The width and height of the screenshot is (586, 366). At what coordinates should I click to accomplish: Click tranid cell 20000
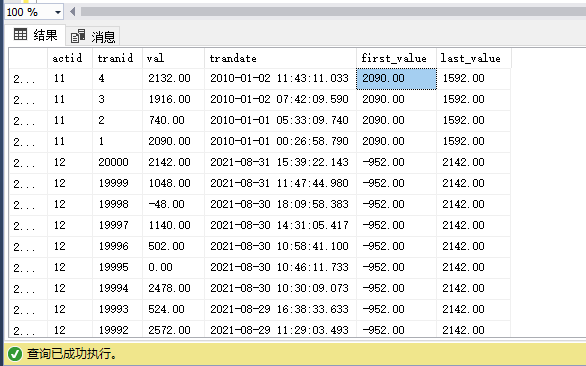(117, 163)
